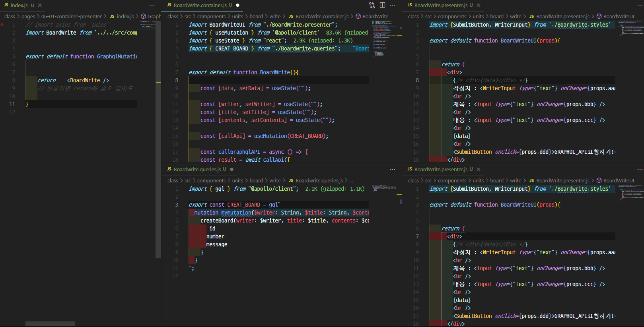Open the 06-01-container-presenter breadcrumb folder
Image resolution: width=644 pixels, height=327 pixels.
[x=72, y=16]
